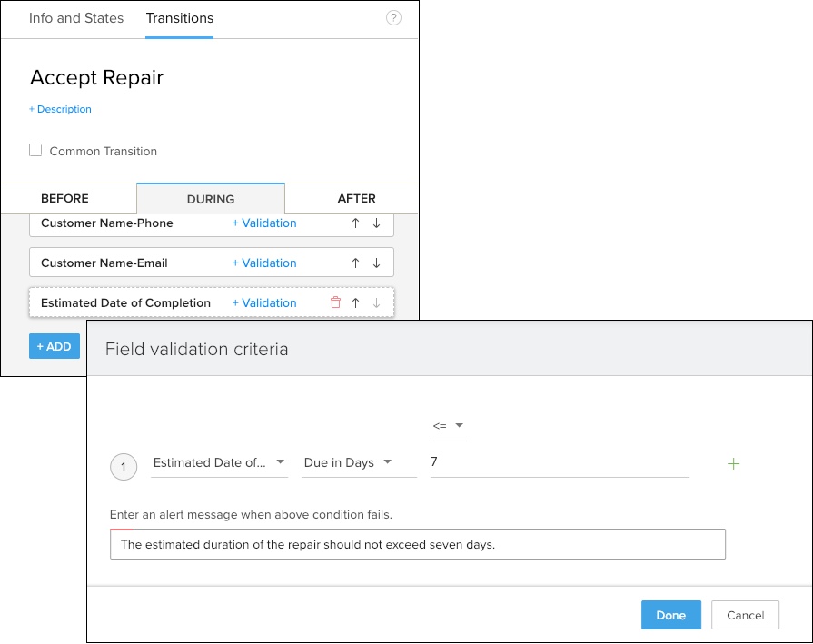Move Customer Name-Email field down
Viewport: 813px width, 644px height.
click(x=376, y=263)
